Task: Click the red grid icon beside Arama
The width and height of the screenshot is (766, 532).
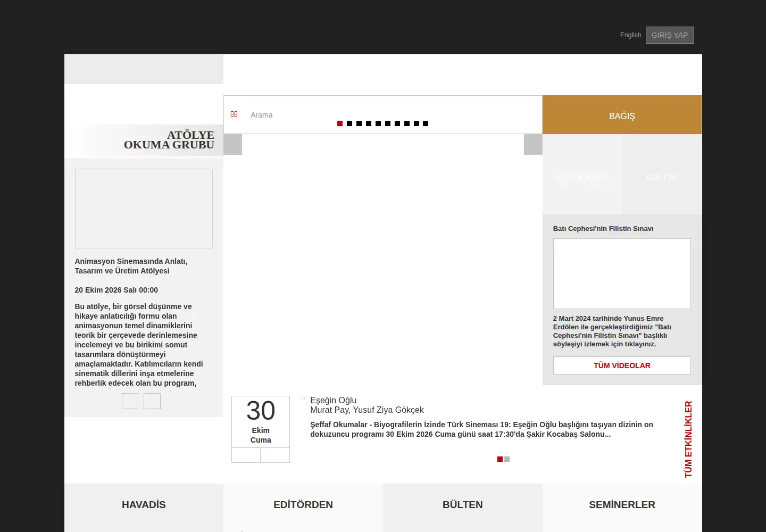Action: point(234,114)
